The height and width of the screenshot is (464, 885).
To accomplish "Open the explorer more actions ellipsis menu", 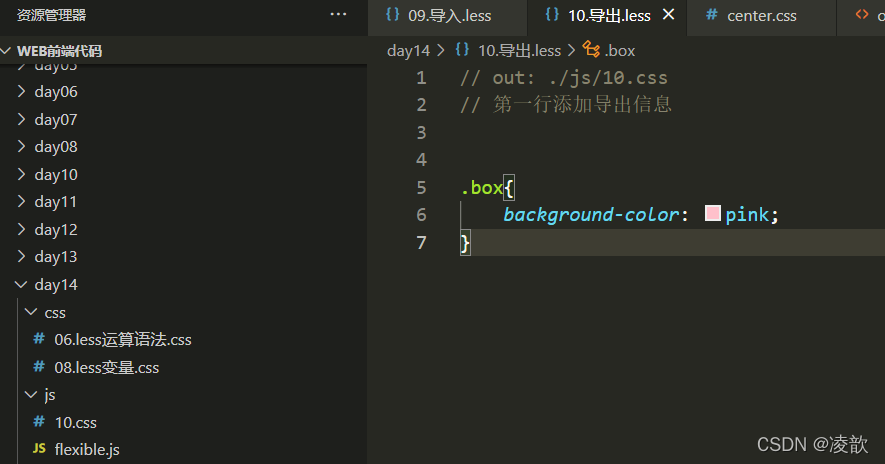I will (x=338, y=15).
